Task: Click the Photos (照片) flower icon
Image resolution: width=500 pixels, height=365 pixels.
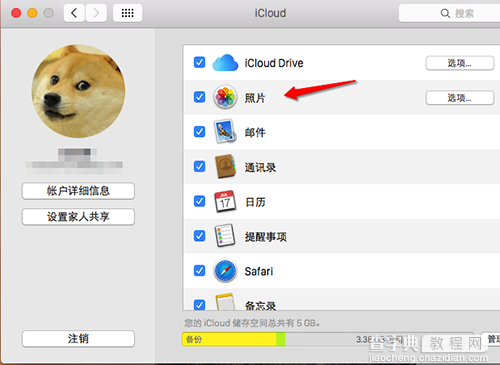Action: 225,97
